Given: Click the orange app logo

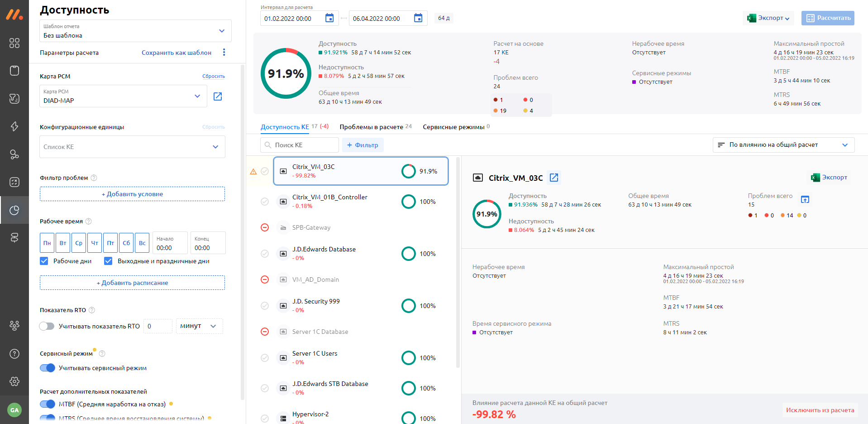Looking at the screenshot, I should [x=14, y=14].
